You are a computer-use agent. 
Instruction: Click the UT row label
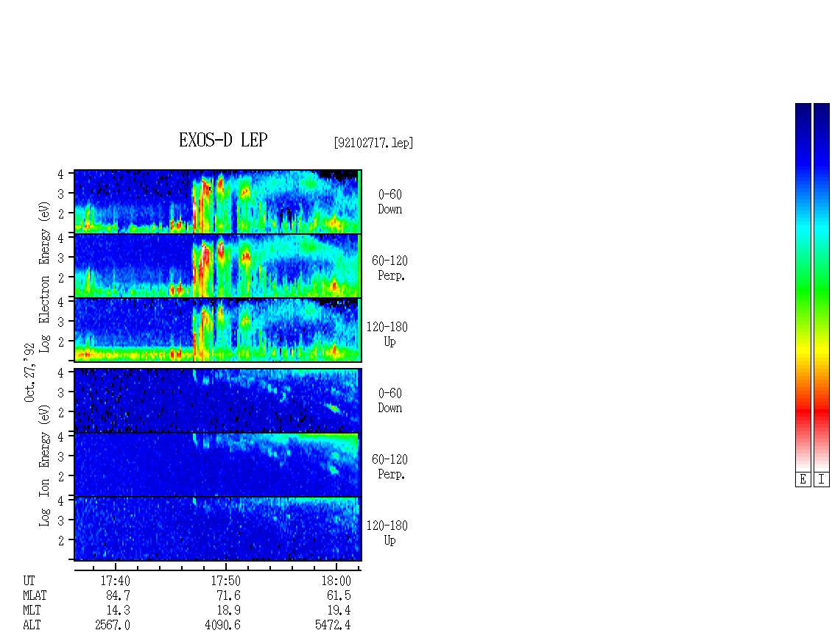[x=29, y=581]
